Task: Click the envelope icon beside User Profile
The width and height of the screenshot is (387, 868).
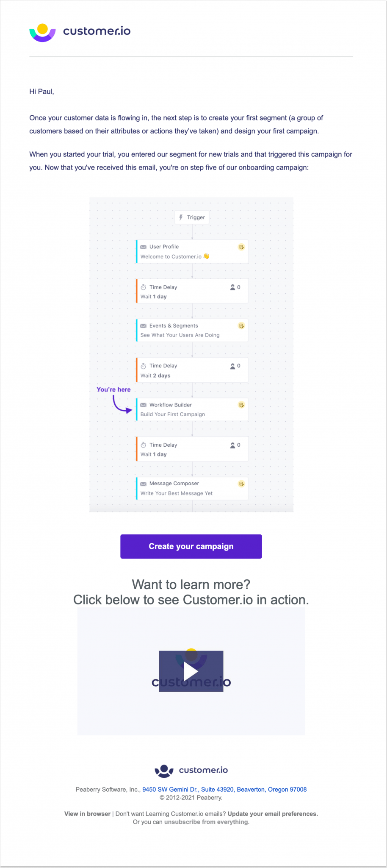Action: click(144, 247)
